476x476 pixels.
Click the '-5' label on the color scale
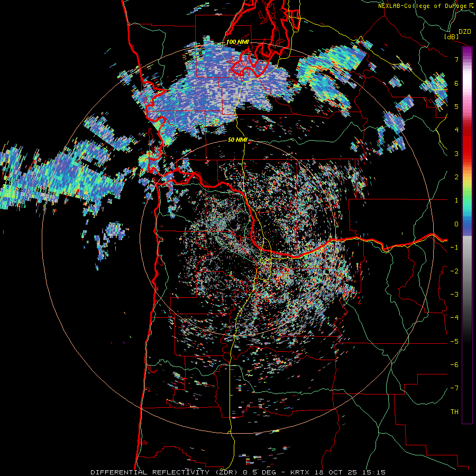(454, 342)
